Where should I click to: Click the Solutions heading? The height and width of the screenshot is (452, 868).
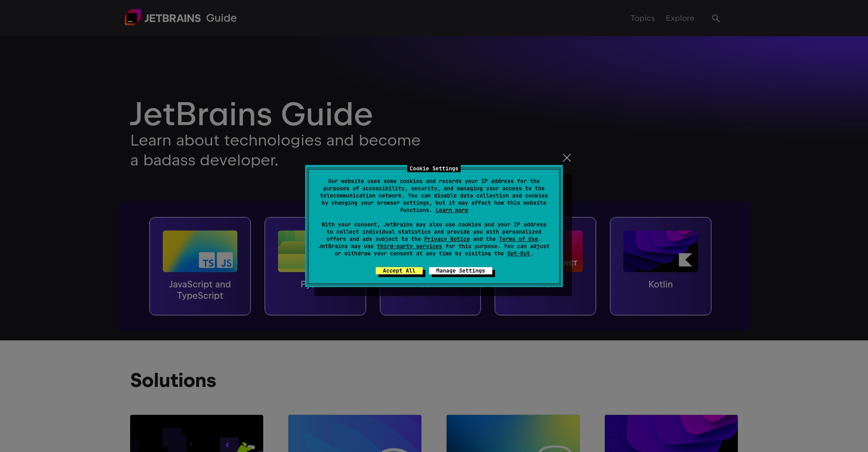[173, 380]
